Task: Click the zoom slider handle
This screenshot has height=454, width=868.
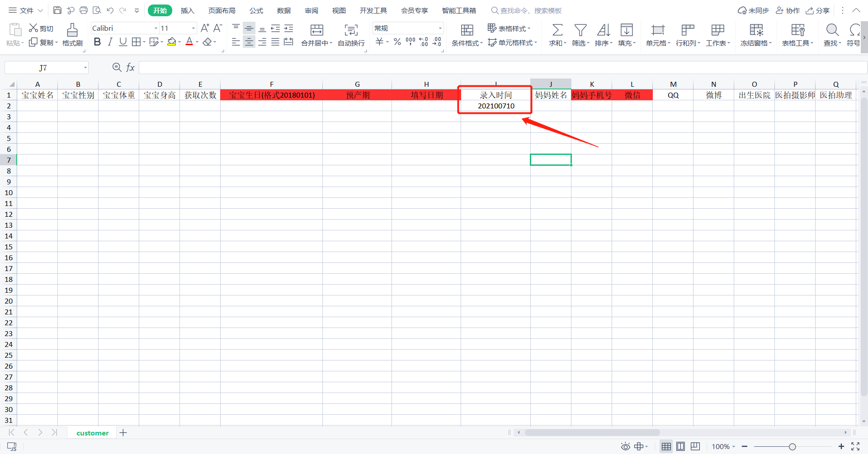Action: 792,447
